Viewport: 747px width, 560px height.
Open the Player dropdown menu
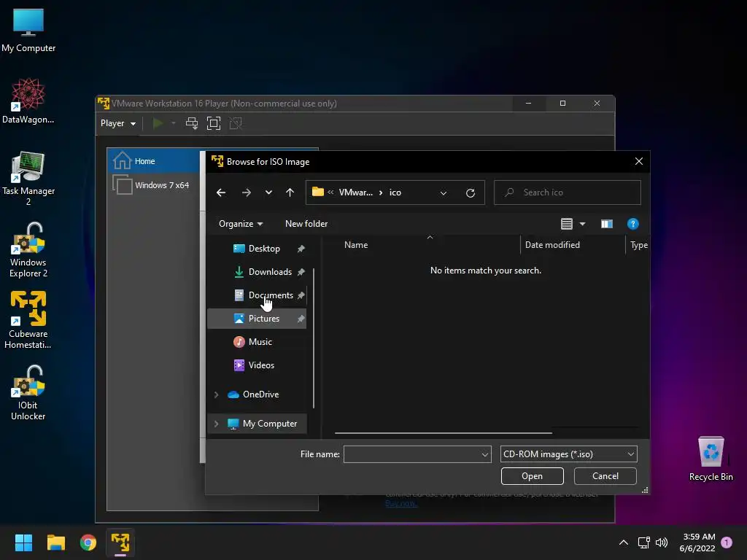[118, 123]
